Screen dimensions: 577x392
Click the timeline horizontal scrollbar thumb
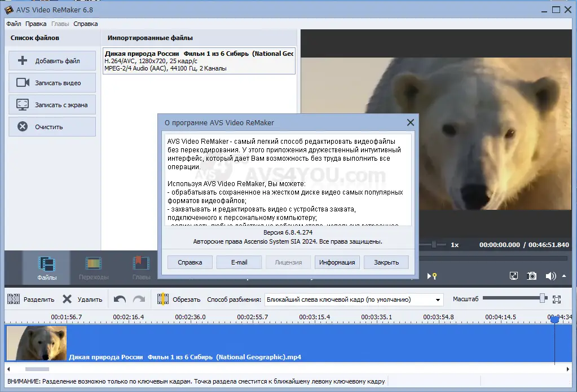(37, 369)
